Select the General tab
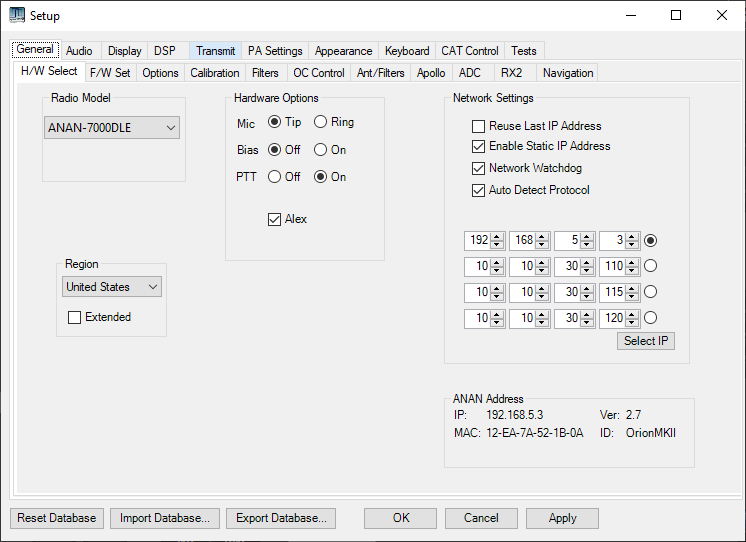746x542 pixels. coord(35,49)
